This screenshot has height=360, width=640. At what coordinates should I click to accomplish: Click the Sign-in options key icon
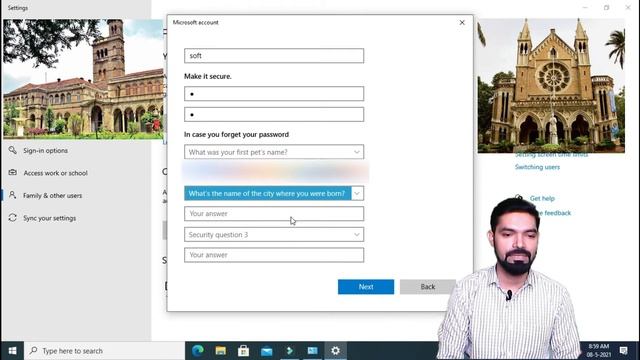click(x=13, y=150)
